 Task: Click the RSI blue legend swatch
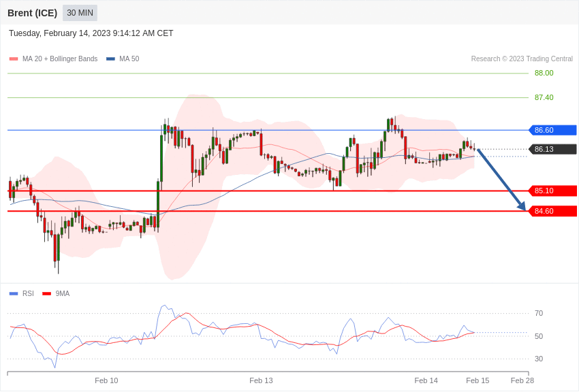[x=14, y=294]
